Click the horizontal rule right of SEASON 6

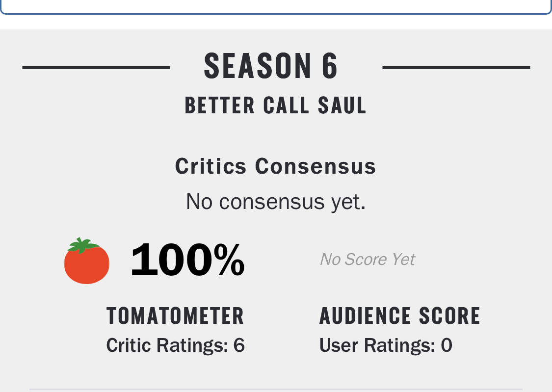click(x=456, y=68)
